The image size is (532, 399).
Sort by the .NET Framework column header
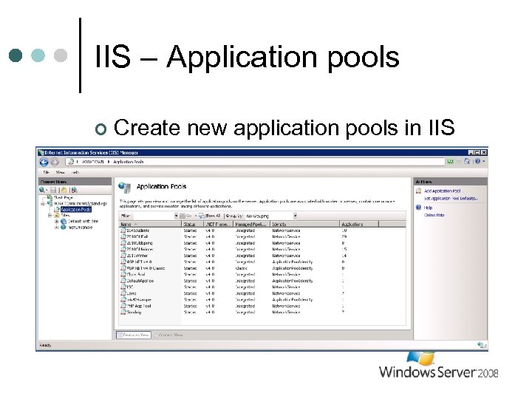(218, 225)
